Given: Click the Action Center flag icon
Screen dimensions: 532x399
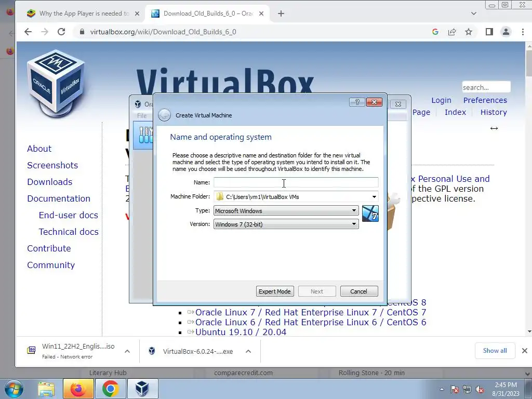Looking at the screenshot, I should click(455, 390).
